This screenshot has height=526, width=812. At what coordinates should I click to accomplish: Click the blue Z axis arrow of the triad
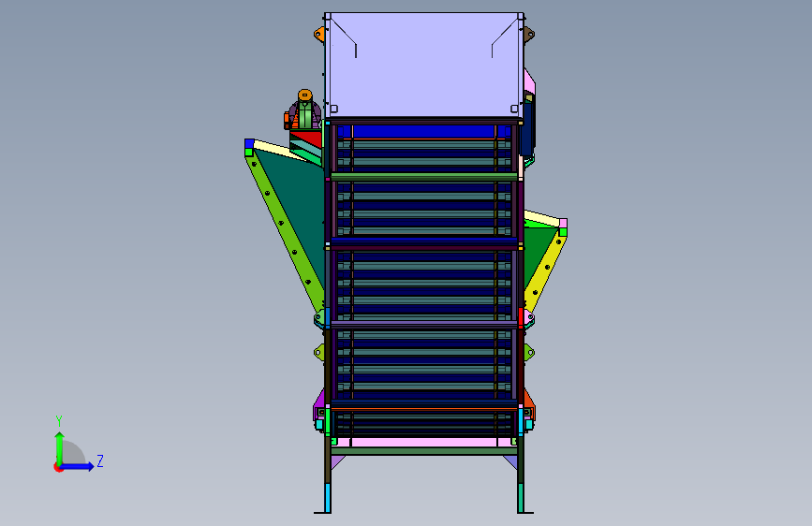coord(78,466)
